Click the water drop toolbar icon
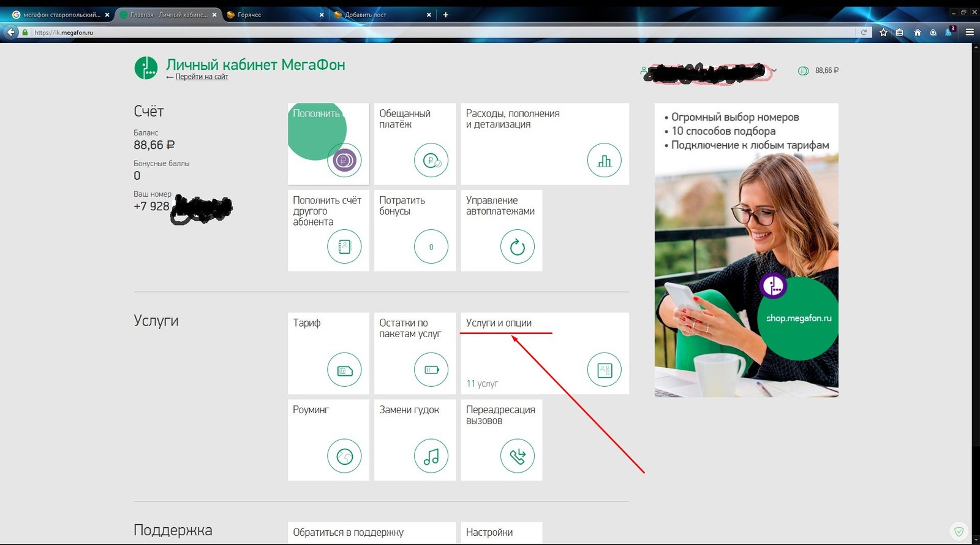This screenshot has height=545, width=980. 933,32
